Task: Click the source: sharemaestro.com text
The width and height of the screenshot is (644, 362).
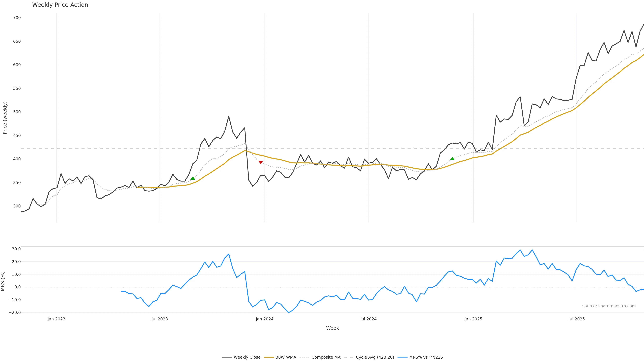Action: (609, 306)
